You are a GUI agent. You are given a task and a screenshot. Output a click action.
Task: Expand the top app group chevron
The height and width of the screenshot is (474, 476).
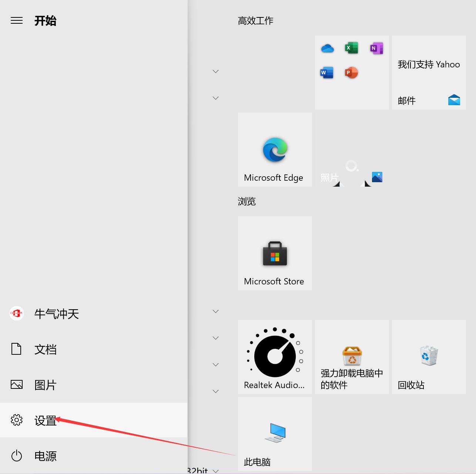[x=216, y=71]
